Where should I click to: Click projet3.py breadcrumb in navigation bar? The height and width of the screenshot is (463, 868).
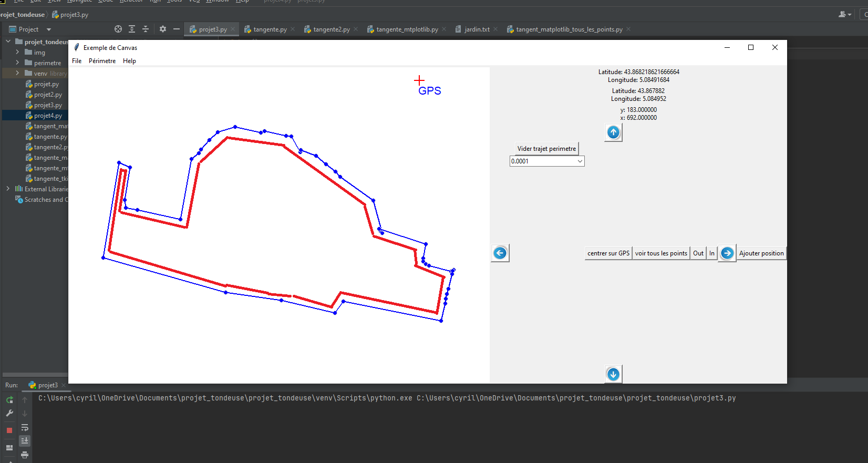point(70,15)
